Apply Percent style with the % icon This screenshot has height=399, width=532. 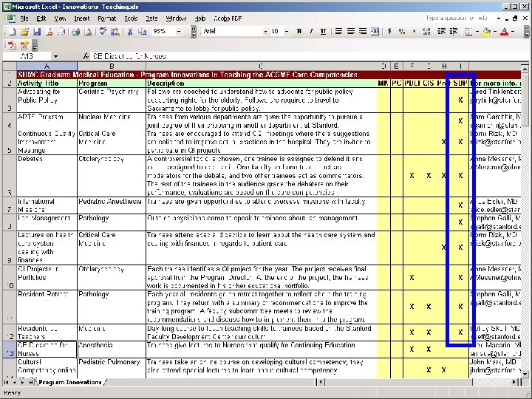402,32
